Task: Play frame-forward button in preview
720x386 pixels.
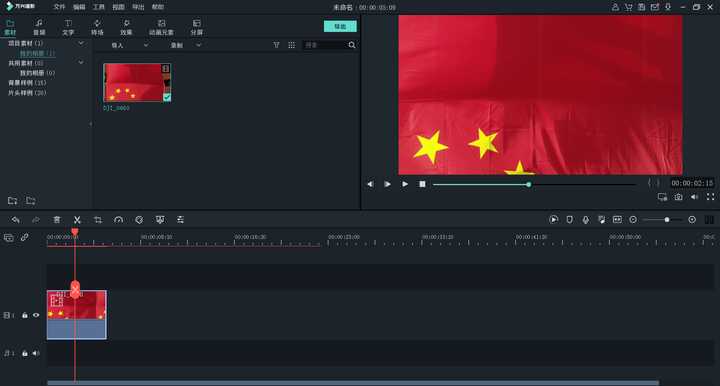Action: 388,184
